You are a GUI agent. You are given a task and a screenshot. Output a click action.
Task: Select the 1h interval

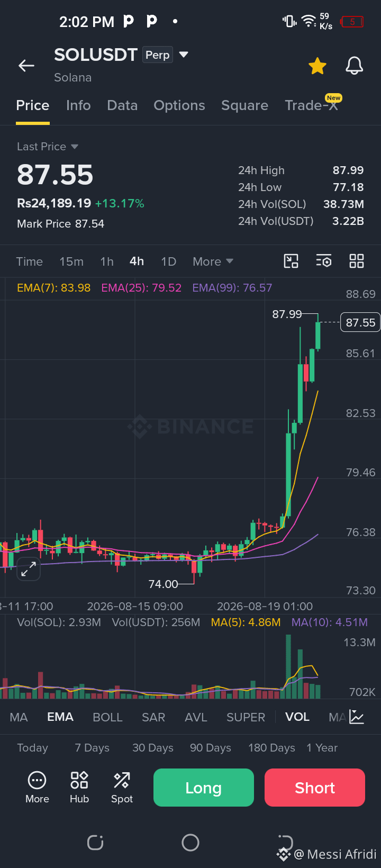coord(107,261)
